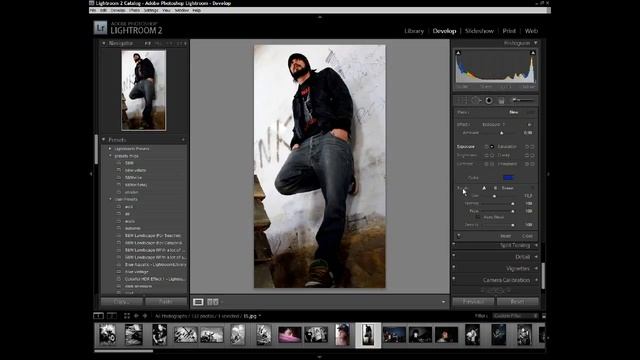
Task: Click the brush panel Reset button
Action: (x=506, y=236)
